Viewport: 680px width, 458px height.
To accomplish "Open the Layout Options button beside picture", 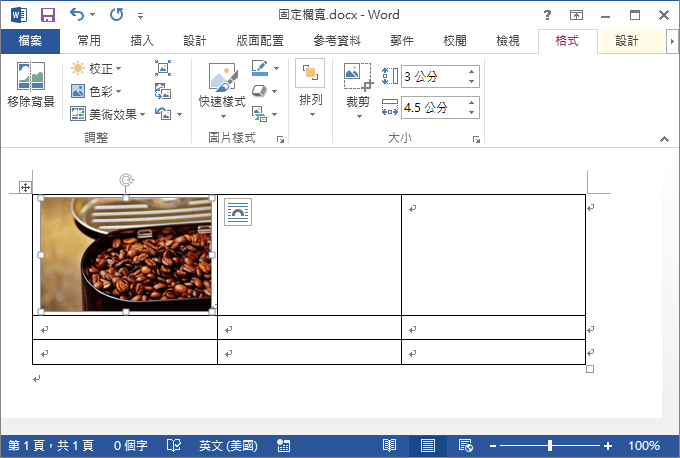I will tap(238, 212).
